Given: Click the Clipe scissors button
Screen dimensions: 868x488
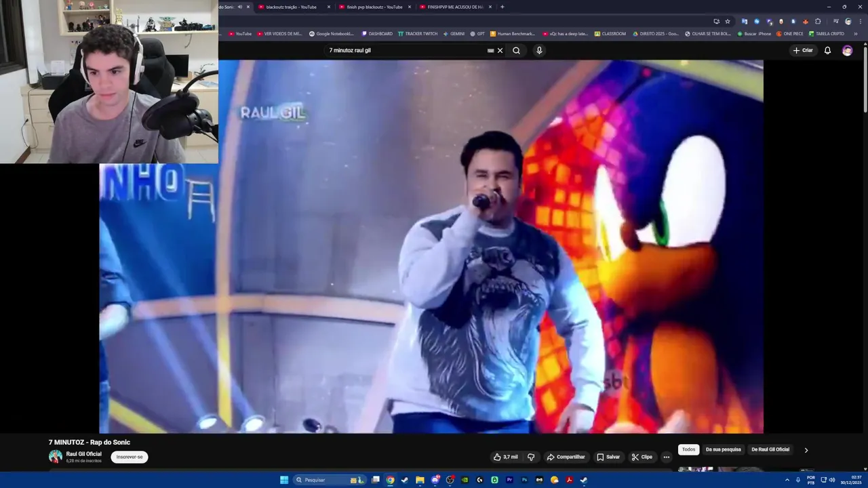Looking at the screenshot, I should (x=642, y=457).
